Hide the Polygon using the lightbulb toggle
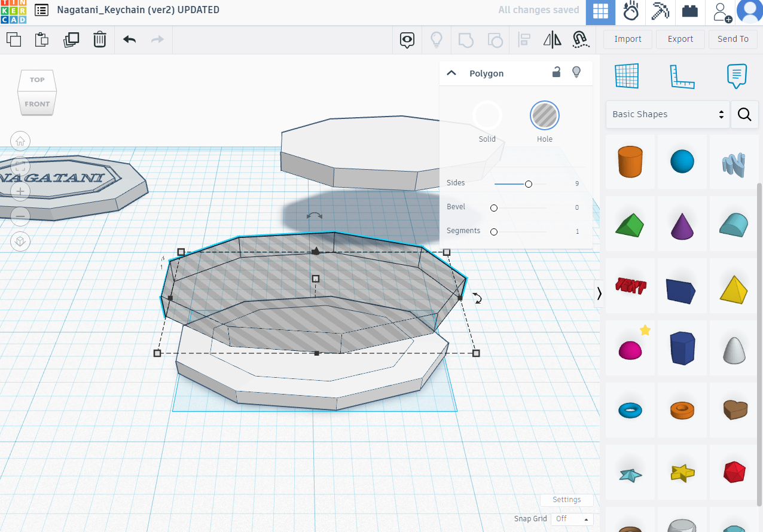763x532 pixels. (576, 72)
